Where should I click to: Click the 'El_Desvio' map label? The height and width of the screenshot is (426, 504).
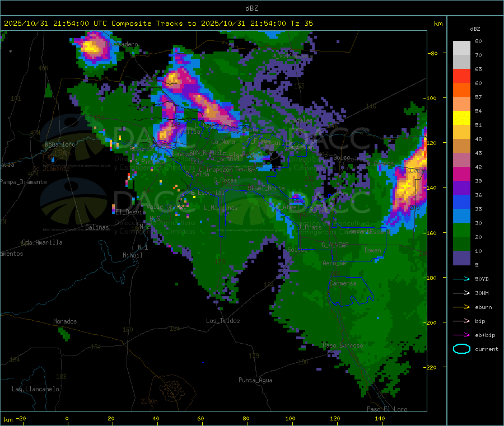[x=130, y=212]
